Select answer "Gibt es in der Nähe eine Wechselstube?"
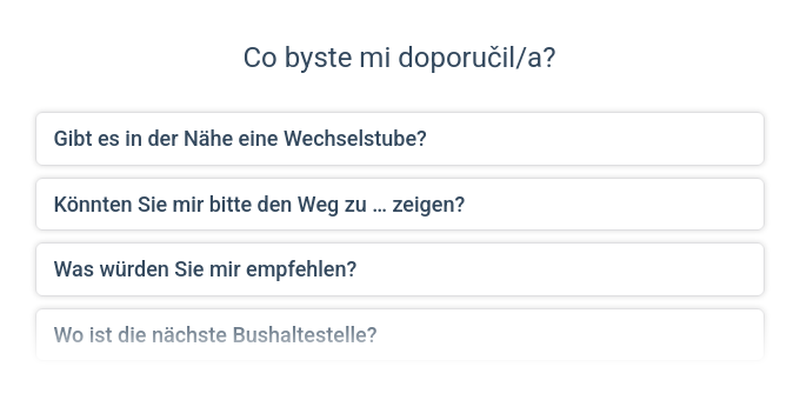800x400 pixels. click(x=400, y=138)
